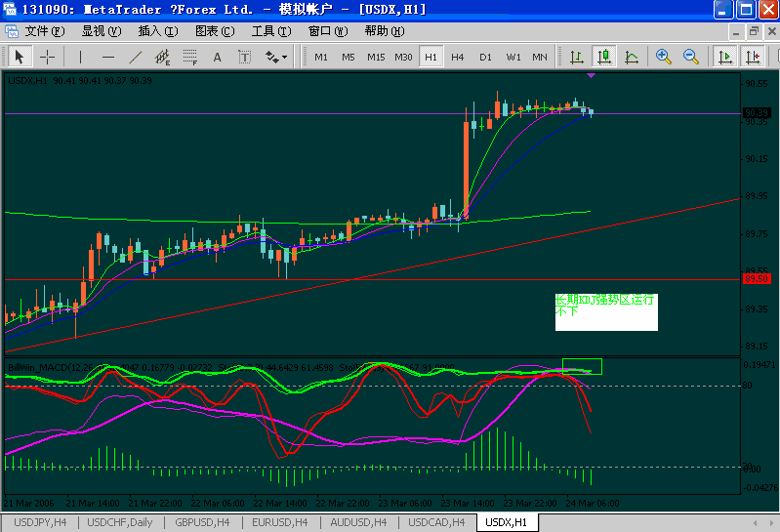Select the Fibonacci retracement tool
780x532 pixels.
tap(190, 57)
